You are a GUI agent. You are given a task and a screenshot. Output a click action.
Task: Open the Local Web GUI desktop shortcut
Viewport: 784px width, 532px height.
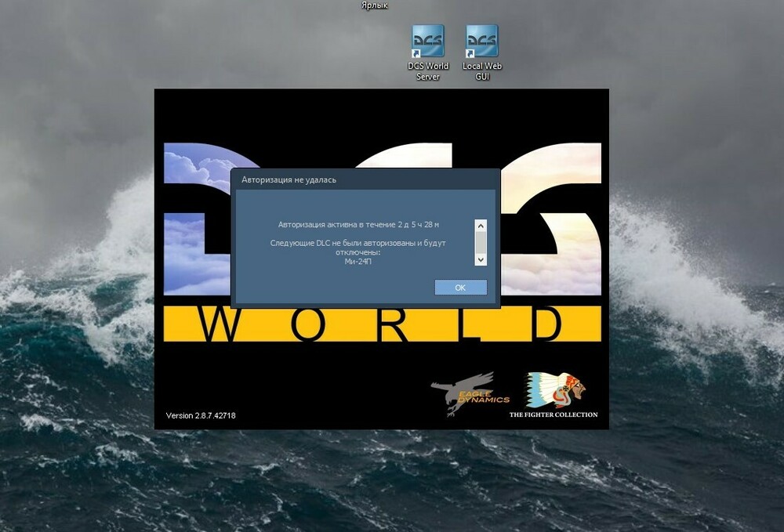click(482, 52)
